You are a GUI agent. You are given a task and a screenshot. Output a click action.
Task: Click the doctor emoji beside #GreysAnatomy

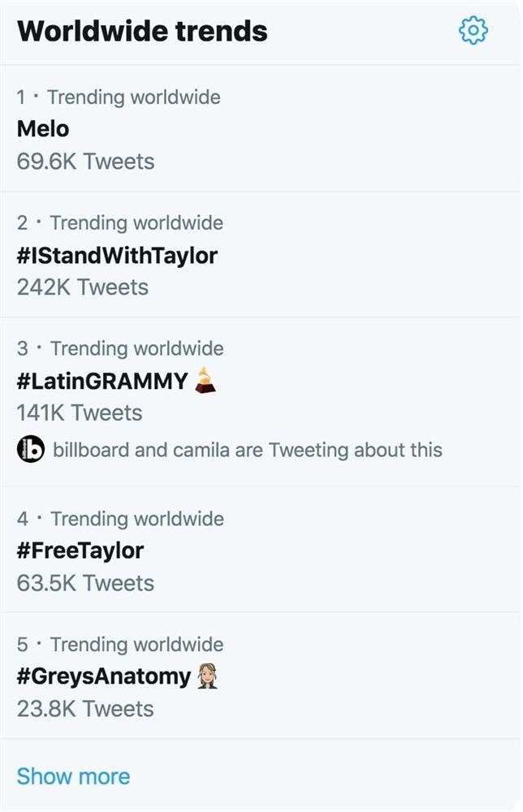coord(207,676)
